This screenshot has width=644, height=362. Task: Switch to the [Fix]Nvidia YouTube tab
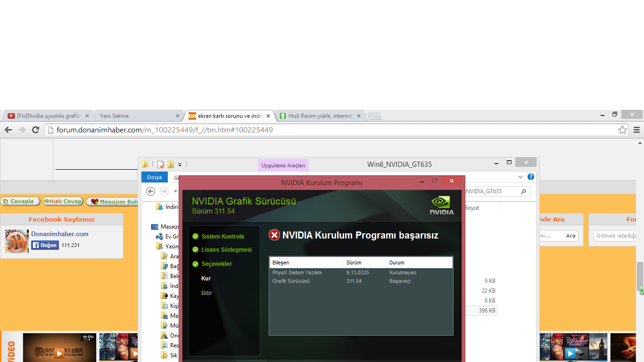[48, 116]
